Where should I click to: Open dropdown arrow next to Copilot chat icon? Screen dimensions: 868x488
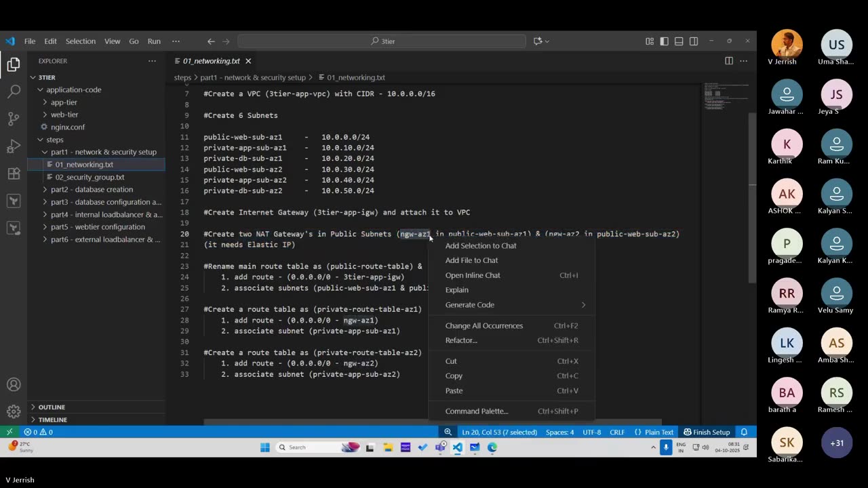(x=547, y=41)
